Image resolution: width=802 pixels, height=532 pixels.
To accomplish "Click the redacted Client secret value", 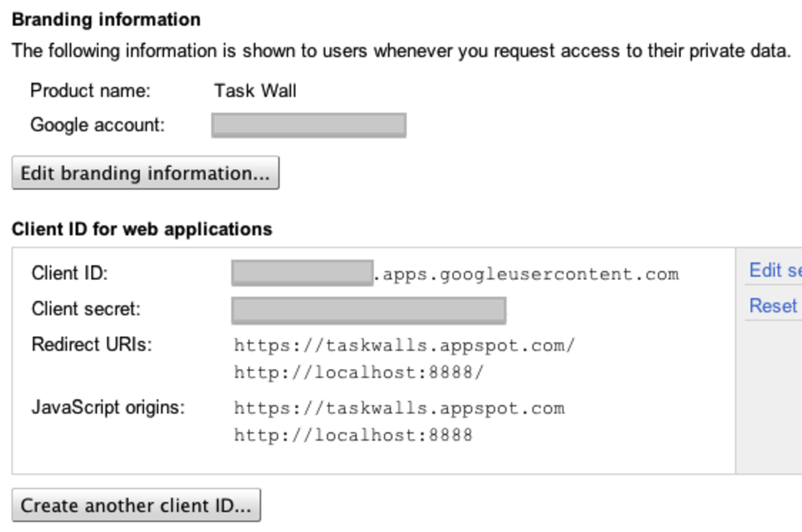I will pyautogui.click(x=368, y=310).
